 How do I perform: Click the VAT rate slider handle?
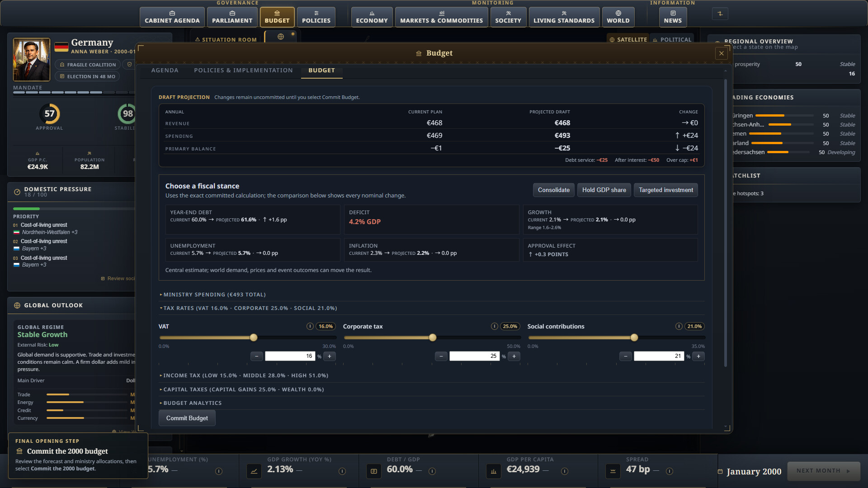pyautogui.click(x=254, y=338)
